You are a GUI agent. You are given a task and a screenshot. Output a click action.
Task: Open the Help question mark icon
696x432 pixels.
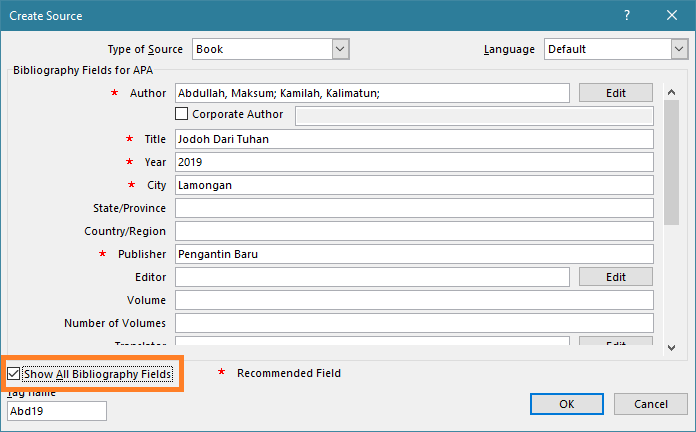(x=626, y=16)
